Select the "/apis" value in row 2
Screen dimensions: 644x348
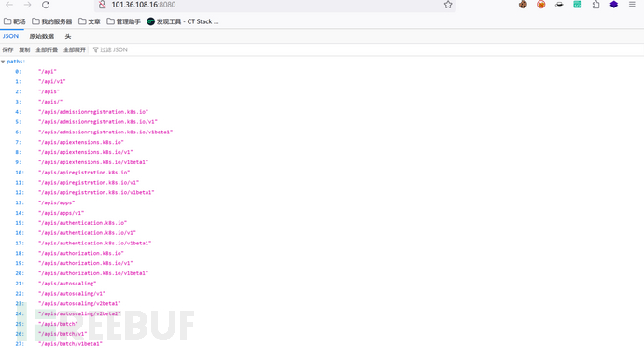(49, 91)
